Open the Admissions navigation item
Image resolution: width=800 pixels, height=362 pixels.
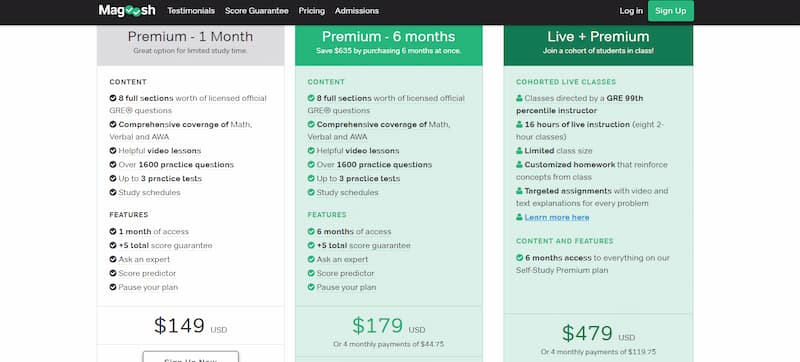(357, 11)
